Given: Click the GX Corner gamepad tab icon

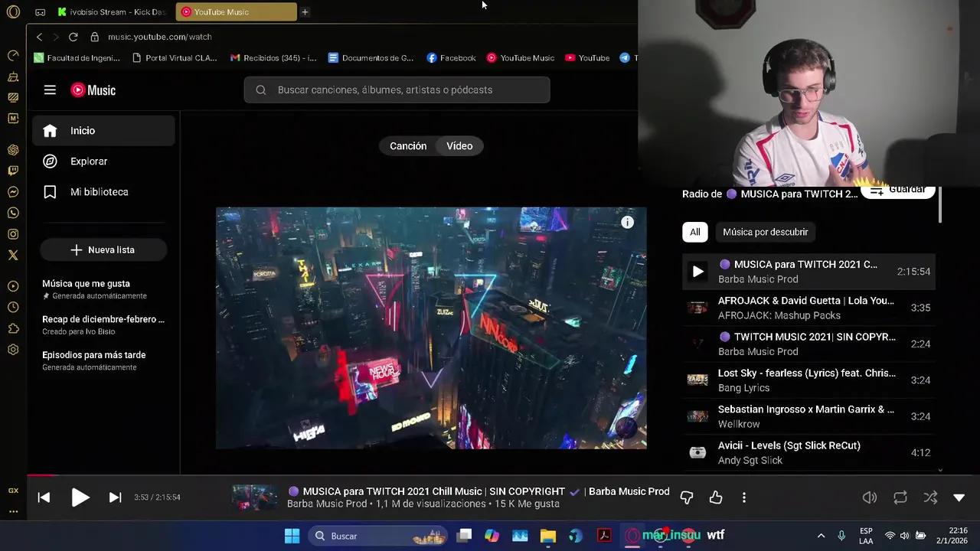Looking at the screenshot, I should click(41, 12).
